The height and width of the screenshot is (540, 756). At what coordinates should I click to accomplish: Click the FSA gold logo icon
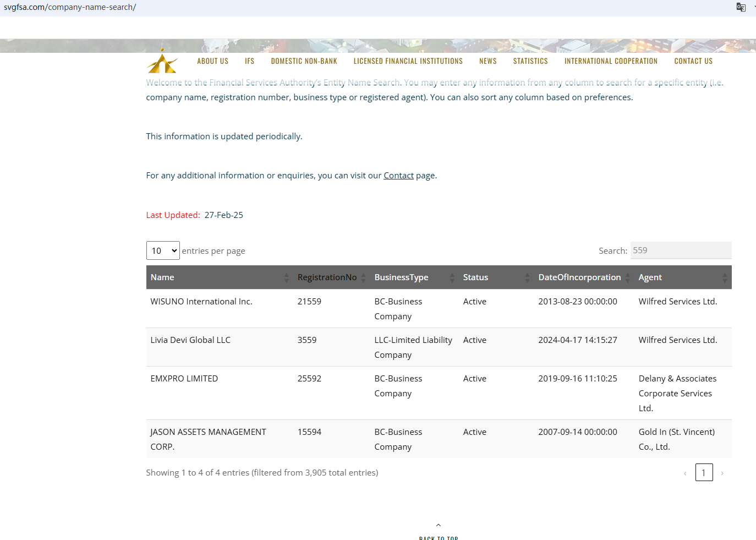[162, 61]
